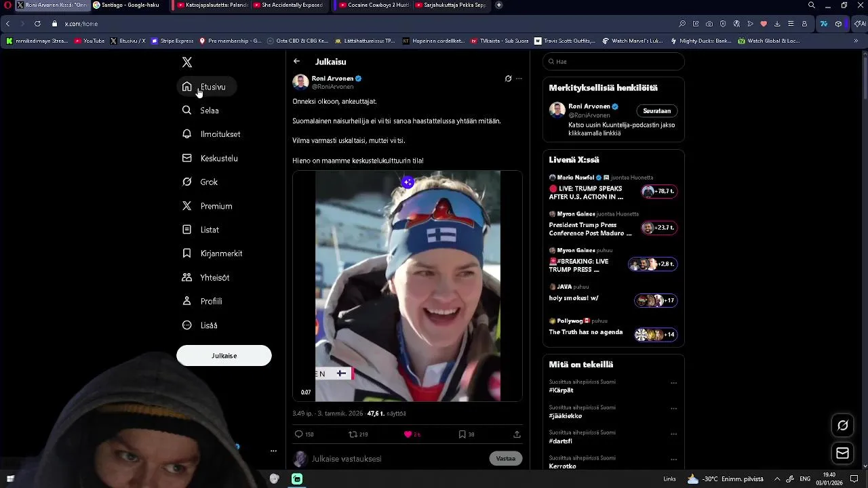The height and width of the screenshot is (488, 868).
Task: Show hidden system tray icons chevron
Action: click(777, 479)
